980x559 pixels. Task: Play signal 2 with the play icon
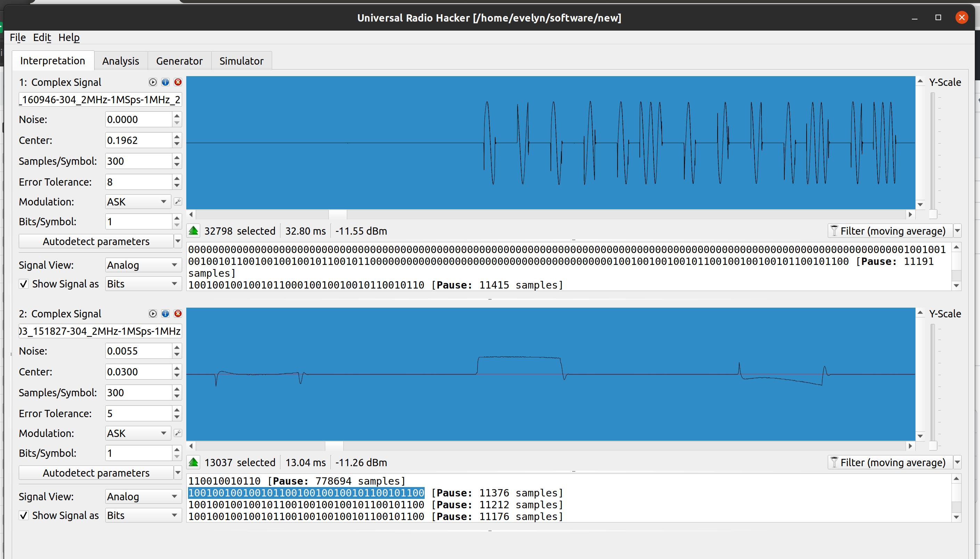coord(153,313)
